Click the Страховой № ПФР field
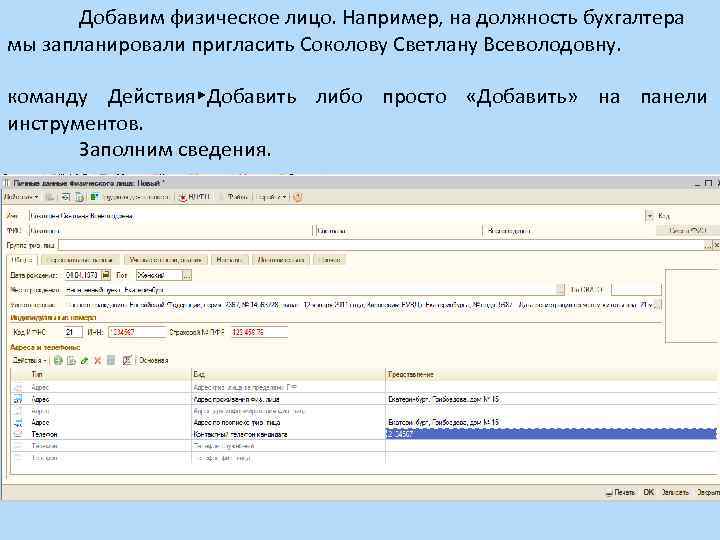 [259, 332]
